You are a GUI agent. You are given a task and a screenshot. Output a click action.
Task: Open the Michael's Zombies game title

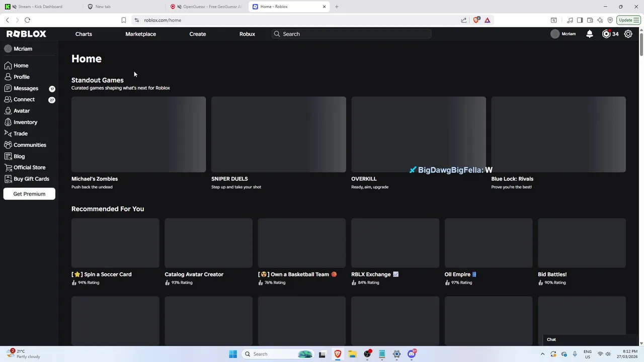click(x=95, y=178)
